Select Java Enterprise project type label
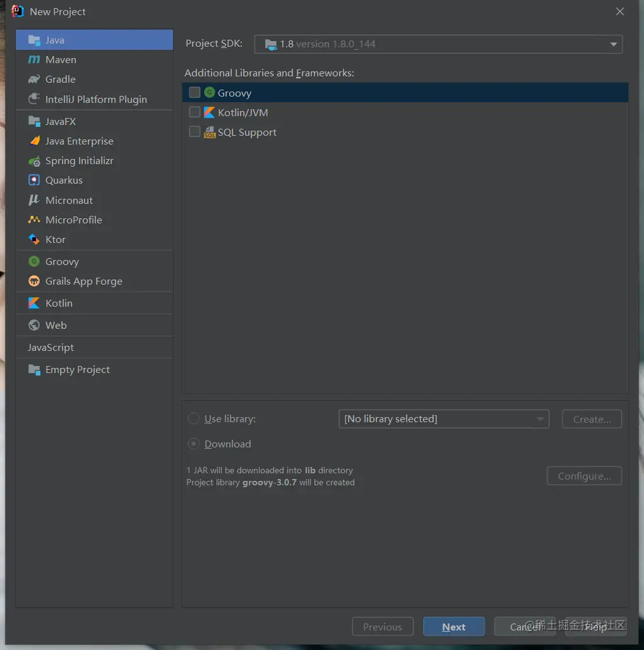Viewport: 644px width, 650px height. coord(79,141)
